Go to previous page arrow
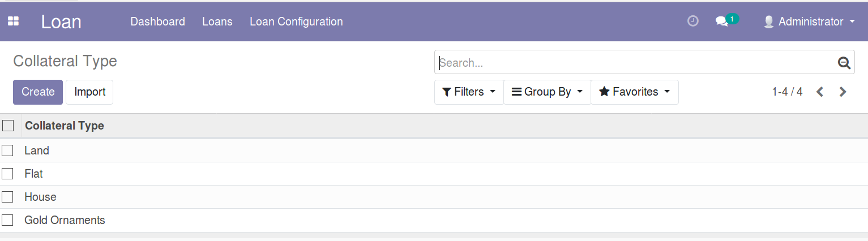This screenshot has height=241, width=868. point(819,92)
